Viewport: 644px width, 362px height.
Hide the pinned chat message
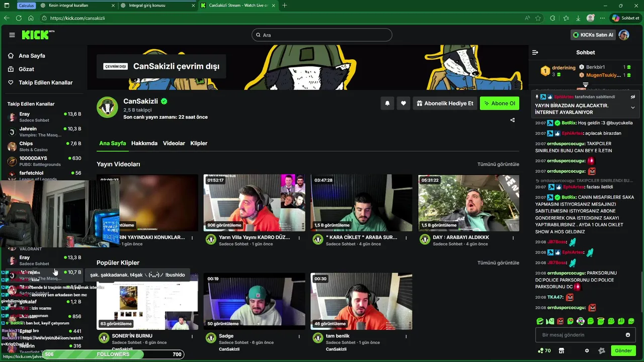(x=633, y=97)
